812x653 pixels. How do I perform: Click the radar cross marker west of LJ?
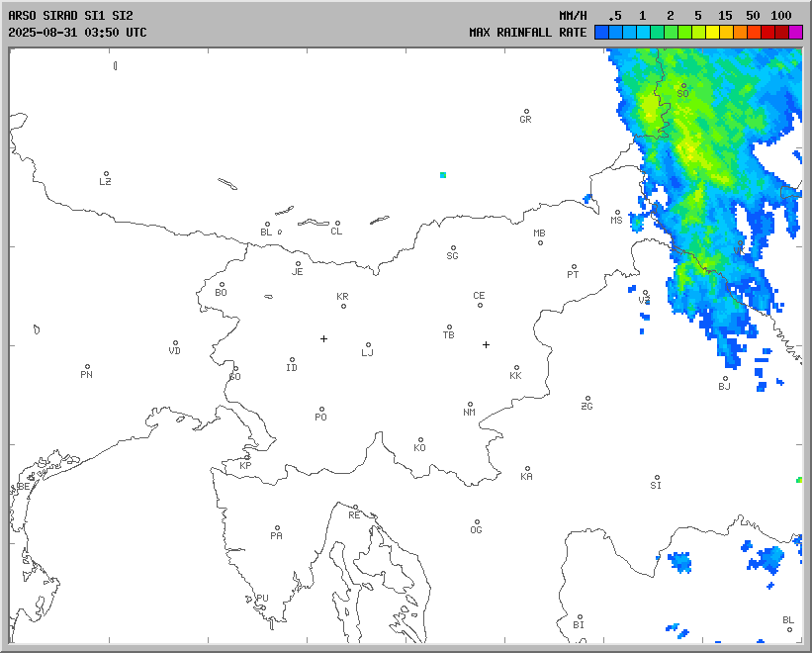point(323,338)
